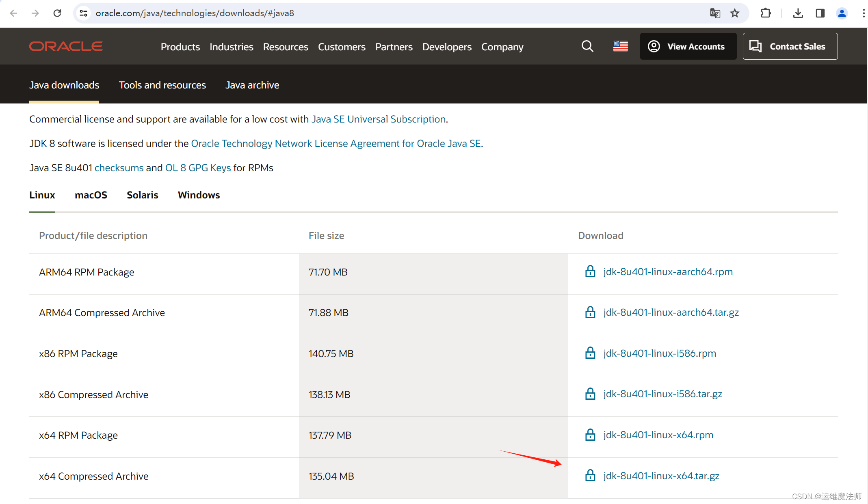Bookmark this page with the star icon
868x504 pixels.
tap(735, 13)
